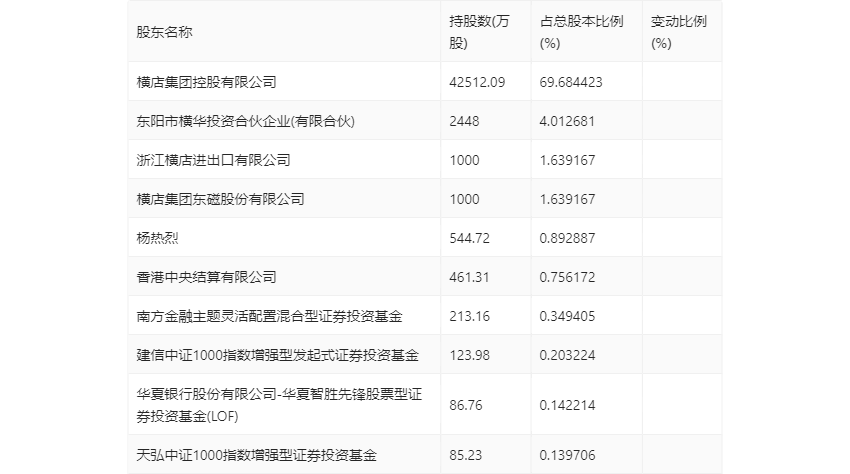This screenshot has height=474, width=850.
Task: Select 东阳市横华投资合伙企业(有限合伙) row name
Action: (x=246, y=121)
